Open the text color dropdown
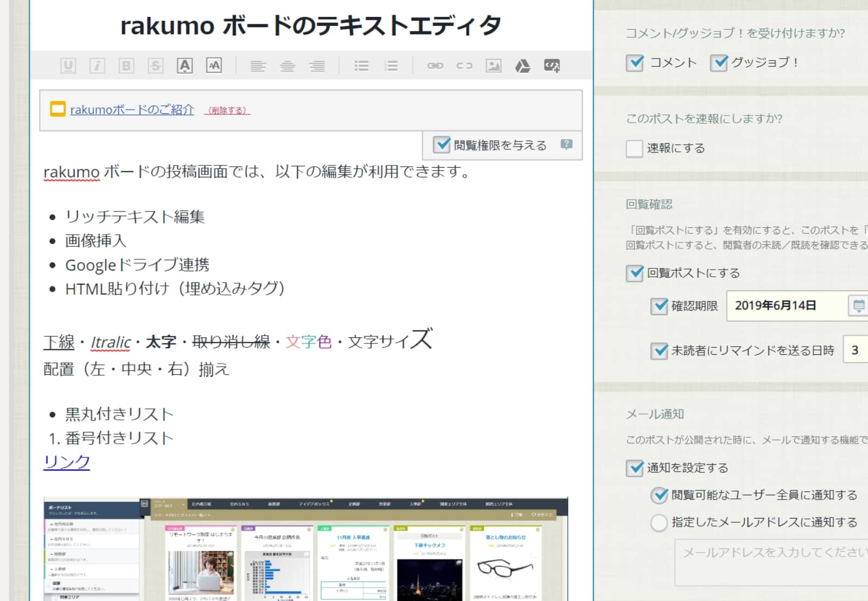 pyautogui.click(x=184, y=65)
